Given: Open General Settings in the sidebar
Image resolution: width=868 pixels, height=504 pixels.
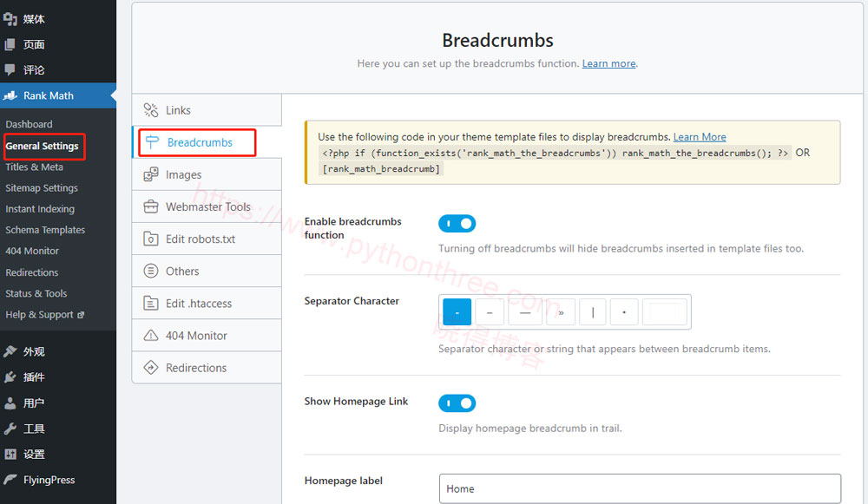Looking at the screenshot, I should tap(42, 146).
